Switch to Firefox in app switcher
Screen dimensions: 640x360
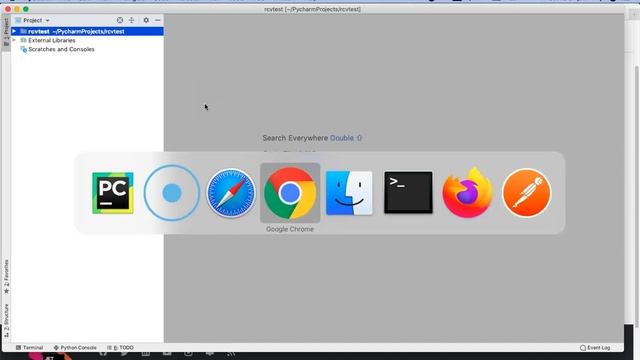pos(467,193)
